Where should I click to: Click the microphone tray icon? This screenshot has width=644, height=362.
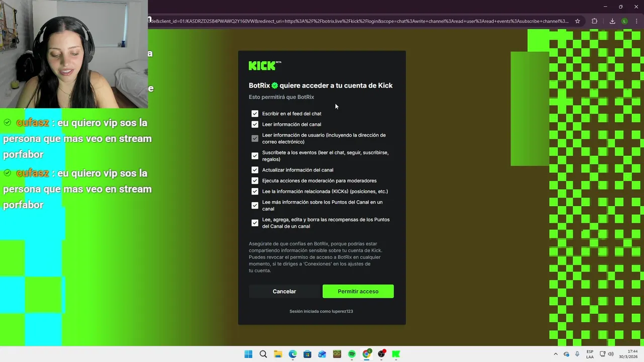[577, 354]
